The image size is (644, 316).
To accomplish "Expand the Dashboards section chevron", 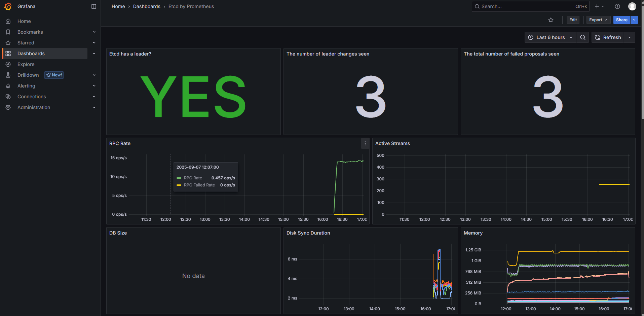I will click(94, 54).
